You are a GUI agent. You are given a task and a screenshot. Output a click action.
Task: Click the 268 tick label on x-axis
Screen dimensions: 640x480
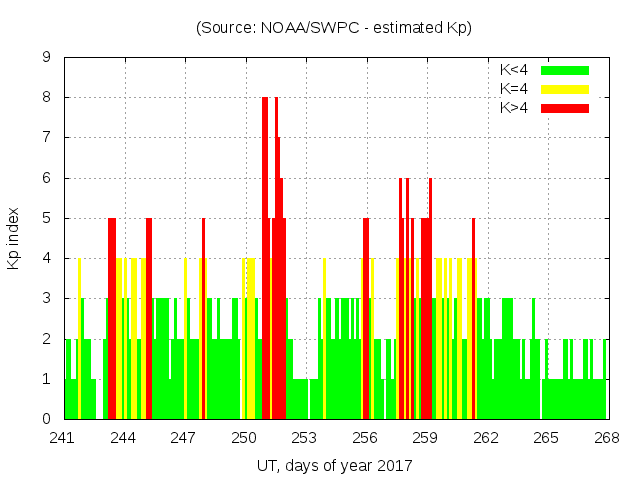click(x=606, y=438)
